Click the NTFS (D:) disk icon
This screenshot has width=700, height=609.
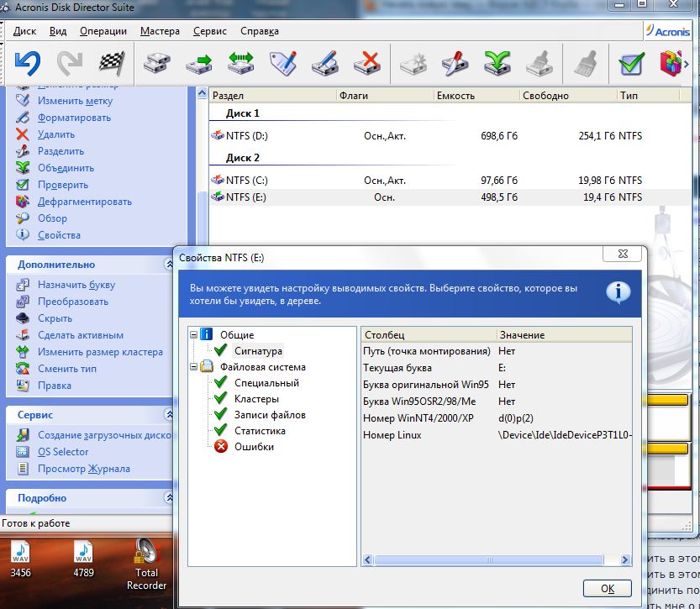click(x=218, y=134)
